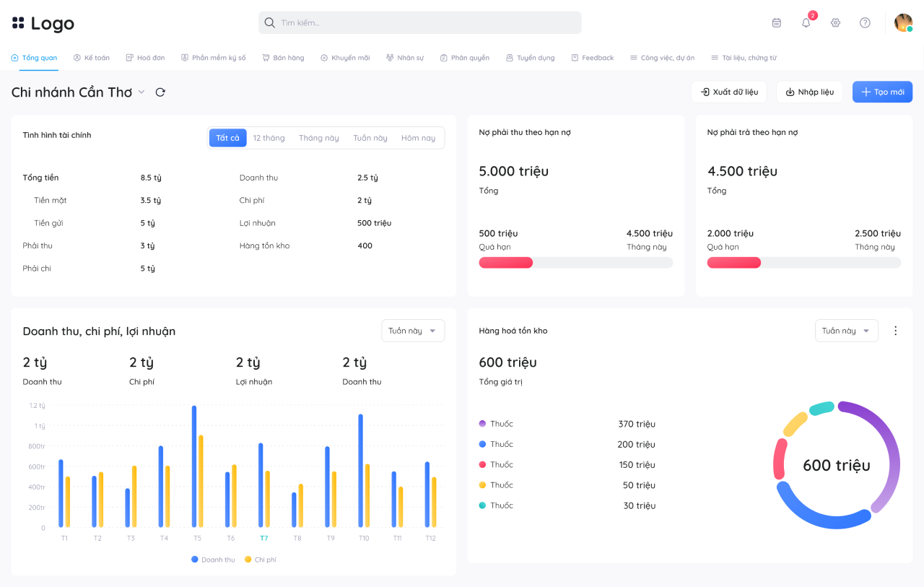Open the calendar icon in header
Image resolution: width=924 pixels, height=587 pixels.
[777, 22]
